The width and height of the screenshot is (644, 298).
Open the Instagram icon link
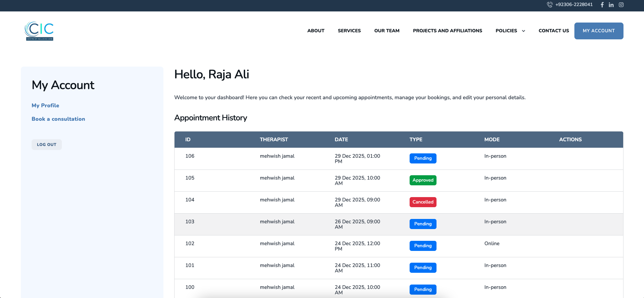621,5
